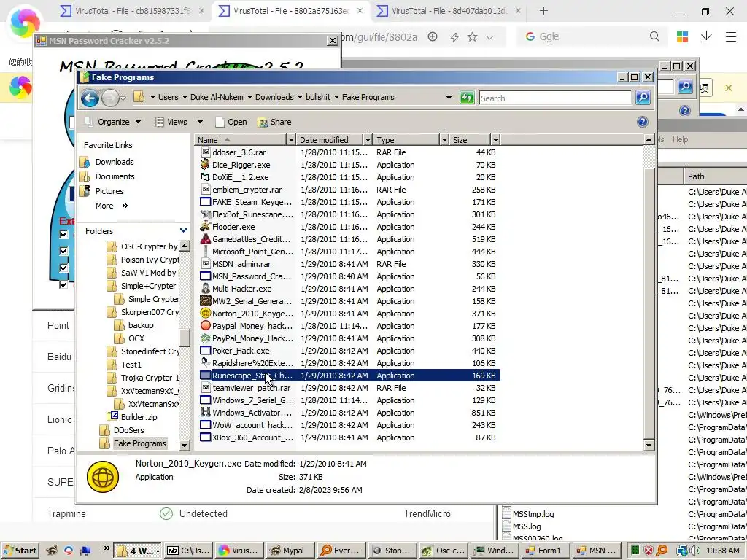Click the Open toolbar button

click(231, 122)
